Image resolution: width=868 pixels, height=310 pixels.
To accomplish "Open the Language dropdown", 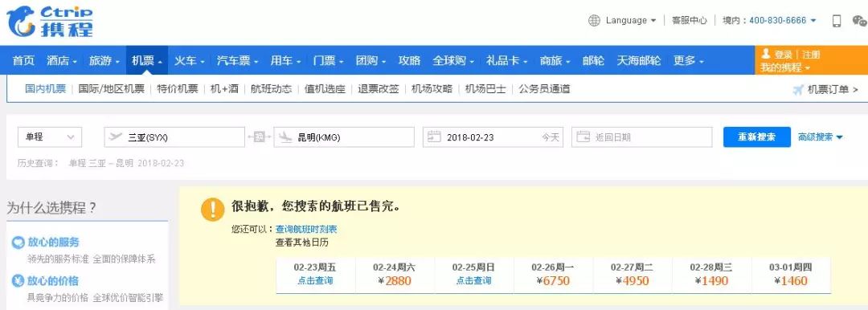I will [631, 21].
